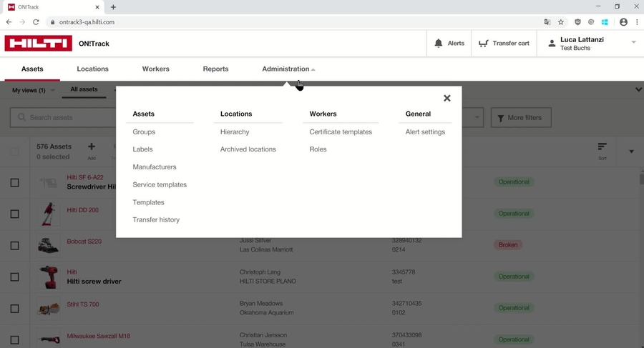The width and height of the screenshot is (644, 348).
Task: Open Certificate templates under Workers
Action: [341, 131]
